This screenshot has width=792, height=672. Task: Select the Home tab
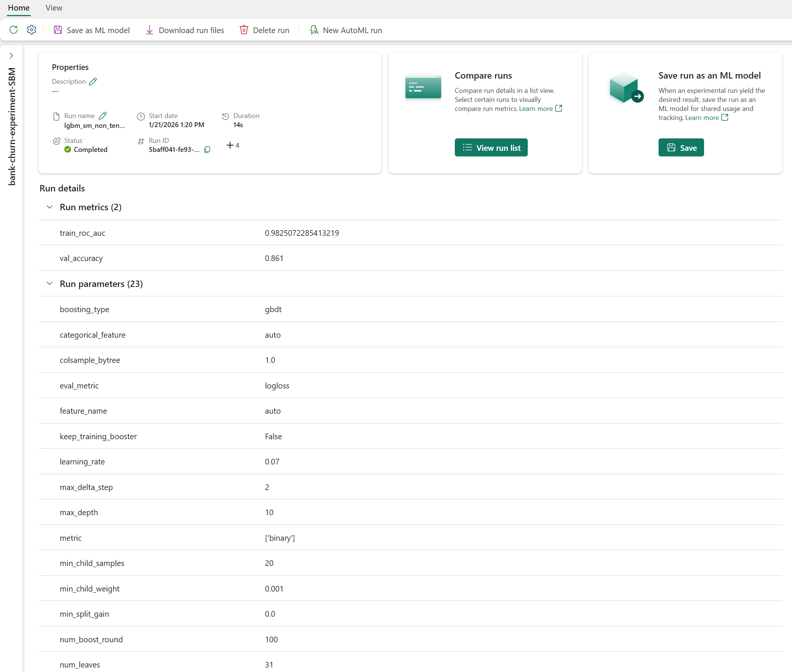19,8
